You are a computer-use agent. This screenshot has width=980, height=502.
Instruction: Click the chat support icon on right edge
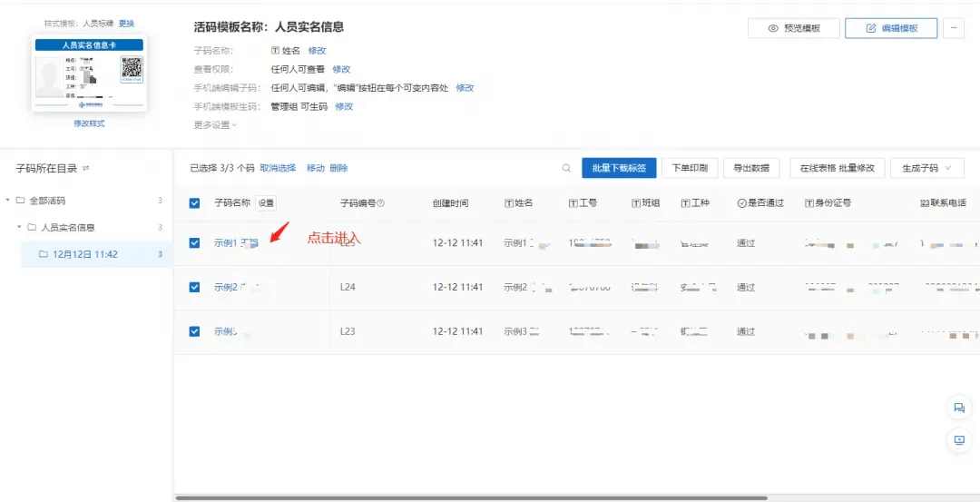[x=958, y=408]
